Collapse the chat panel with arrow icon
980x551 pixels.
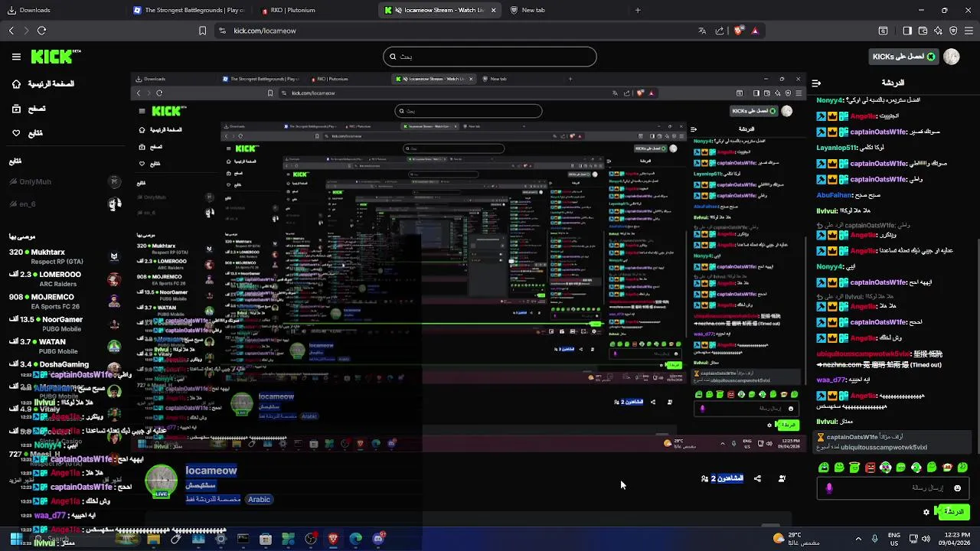click(x=816, y=83)
